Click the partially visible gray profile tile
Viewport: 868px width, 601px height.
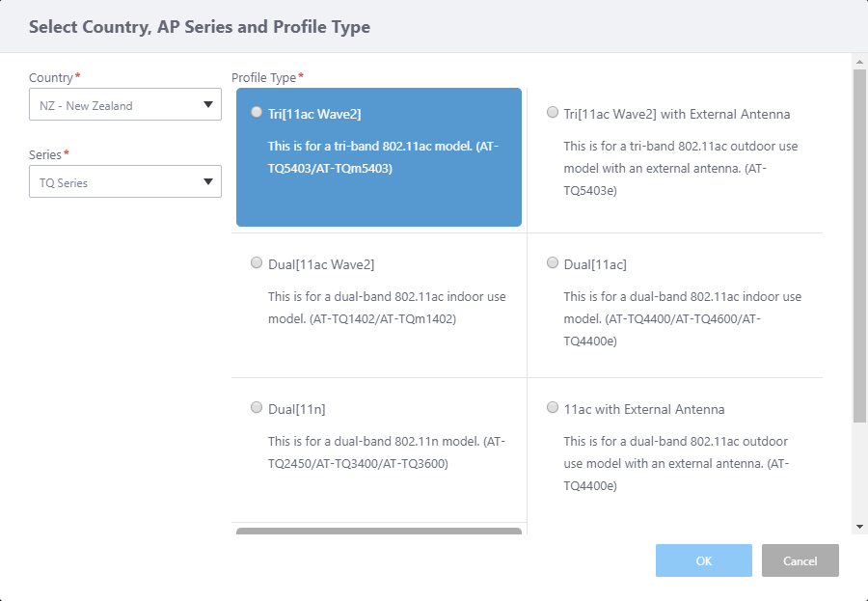pos(378,531)
